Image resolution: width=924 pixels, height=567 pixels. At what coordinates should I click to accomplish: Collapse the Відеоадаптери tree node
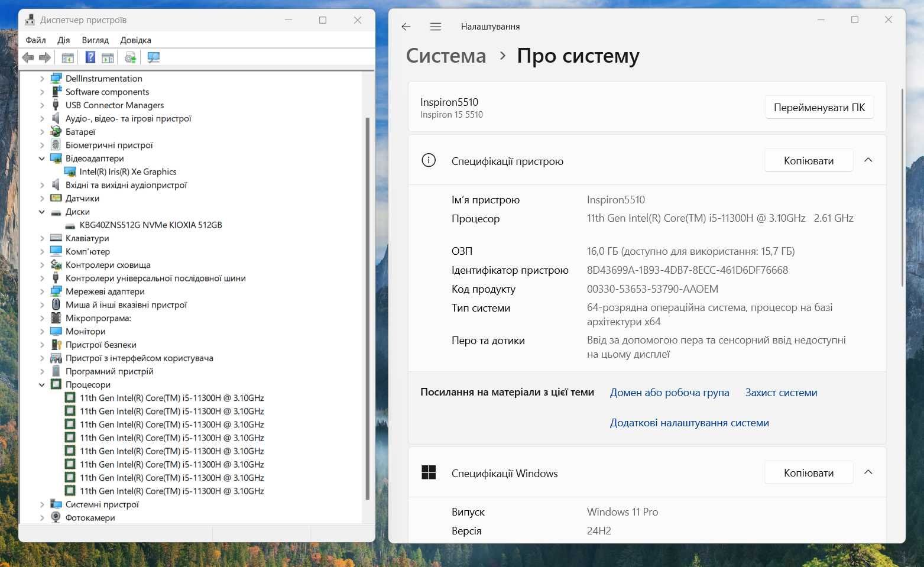tap(42, 158)
